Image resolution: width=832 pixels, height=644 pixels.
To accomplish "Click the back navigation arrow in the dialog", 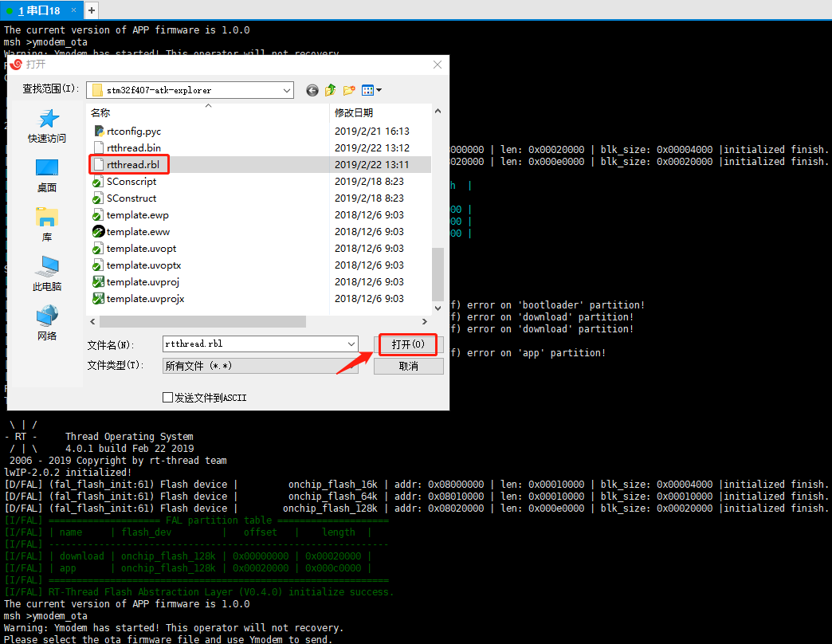I will click(x=312, y=90).
